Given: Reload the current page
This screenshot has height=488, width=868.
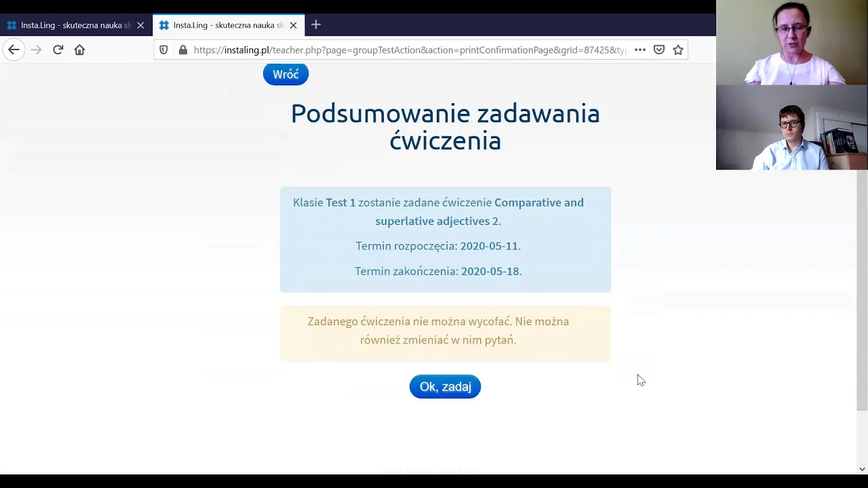Looking at the screenshot, I should pos(58,49).
